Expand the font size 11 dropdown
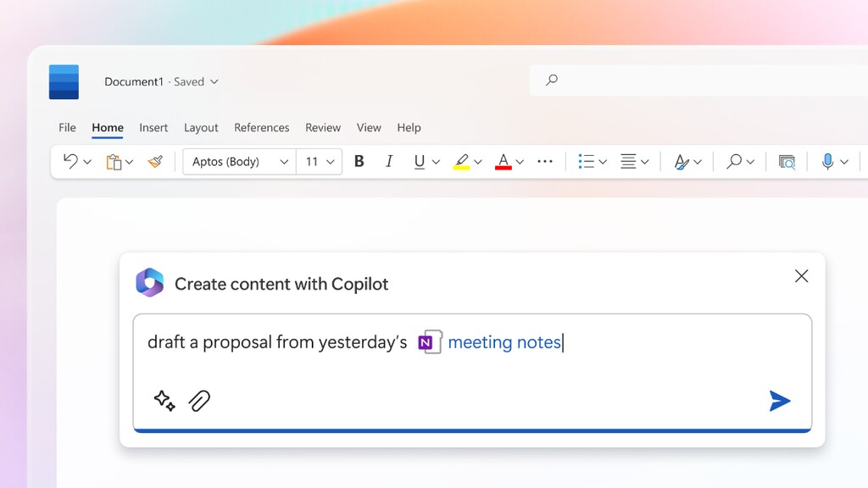This screenshot has width=868, height=488. 320,161
